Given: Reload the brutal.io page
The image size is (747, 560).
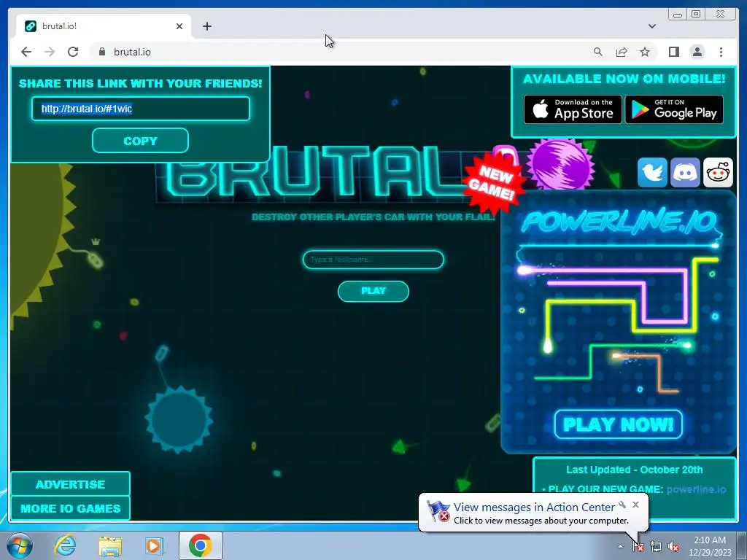Looking at the screenshot, I should (x=73, y=52).
